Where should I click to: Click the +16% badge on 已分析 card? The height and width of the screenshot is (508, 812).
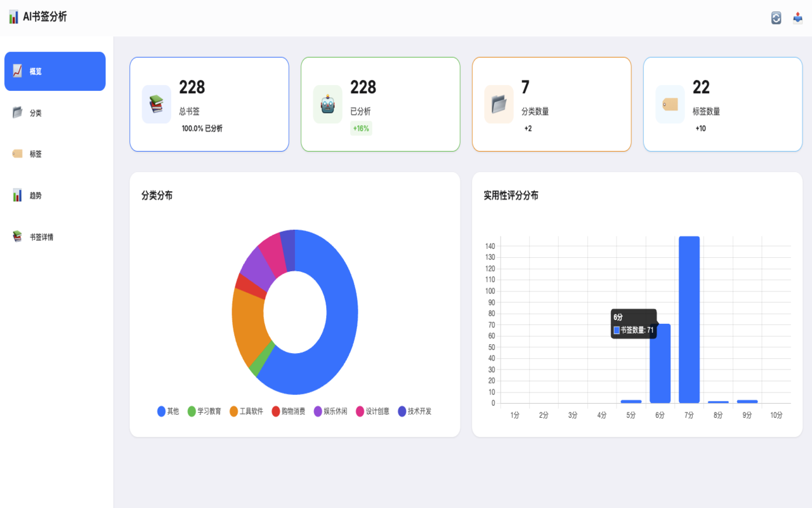[361, 128]
